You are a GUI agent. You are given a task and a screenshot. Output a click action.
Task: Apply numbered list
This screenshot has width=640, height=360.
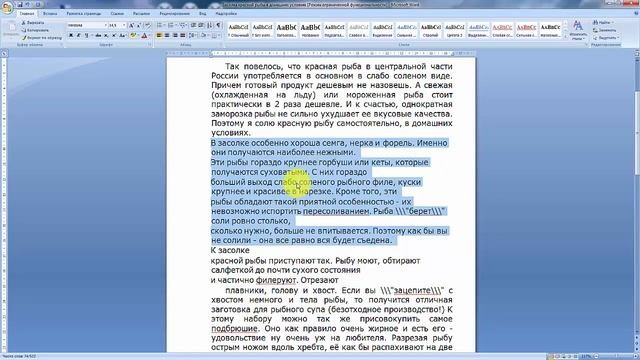(x=171, y=25)
